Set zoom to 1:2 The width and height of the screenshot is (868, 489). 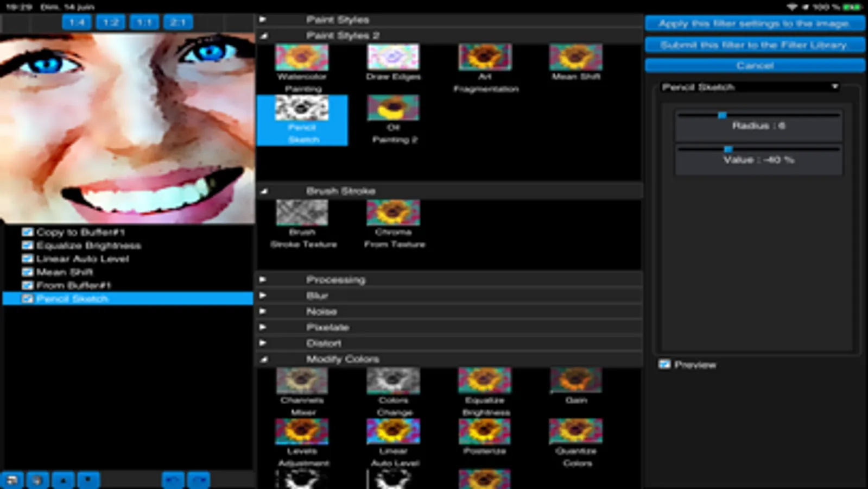pyautogui.click(x=111, y=22)
